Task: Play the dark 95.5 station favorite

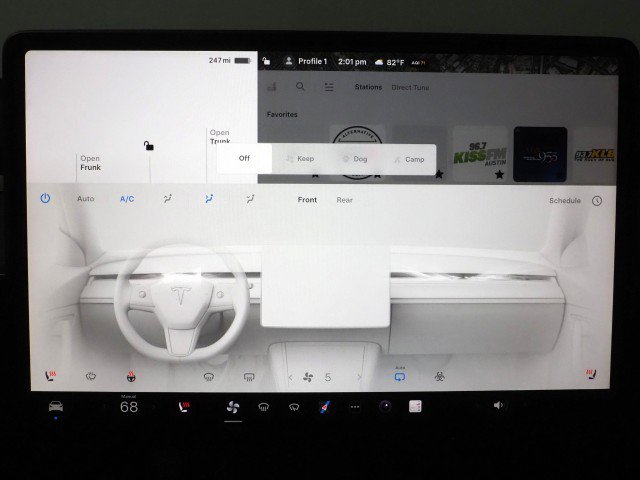Action: click(540, 154)
